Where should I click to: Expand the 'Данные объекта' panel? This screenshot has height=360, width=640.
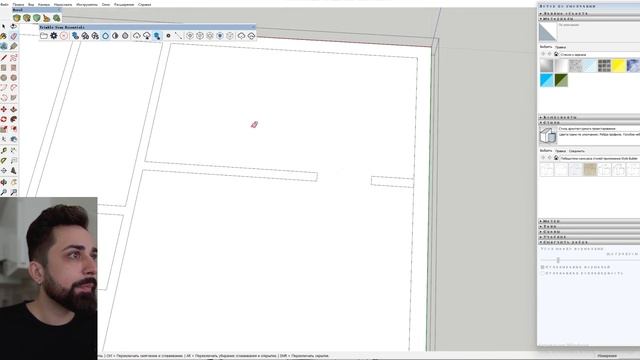tap(588, 13)
